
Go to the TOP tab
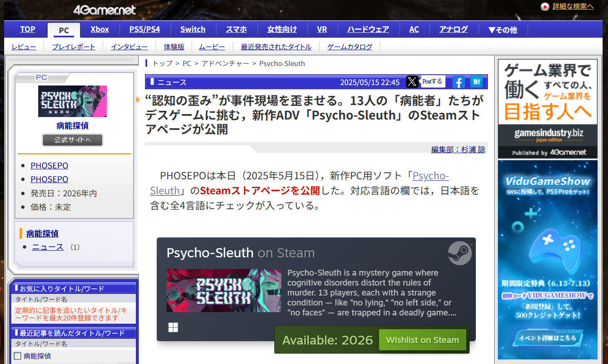click(28, 29)
